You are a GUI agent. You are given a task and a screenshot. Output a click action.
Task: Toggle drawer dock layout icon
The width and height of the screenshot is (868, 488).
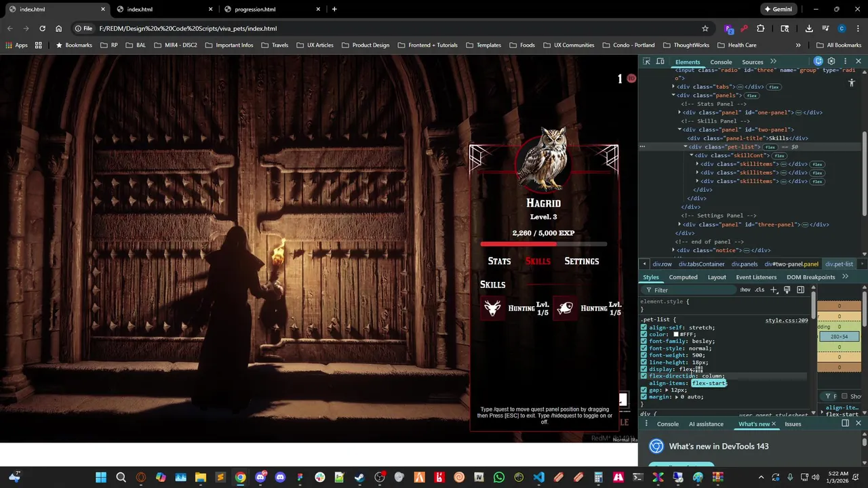click(845, 424)
